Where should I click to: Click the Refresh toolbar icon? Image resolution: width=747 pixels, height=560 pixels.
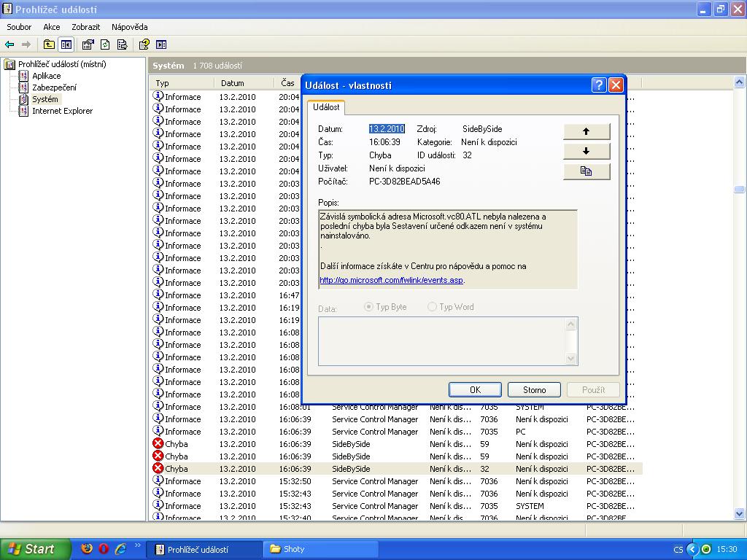[x=105, y=44]
